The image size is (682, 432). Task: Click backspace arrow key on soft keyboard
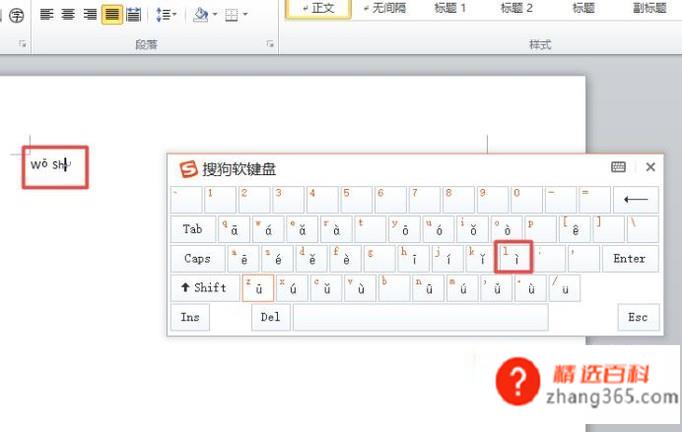[x=635, y=200]
